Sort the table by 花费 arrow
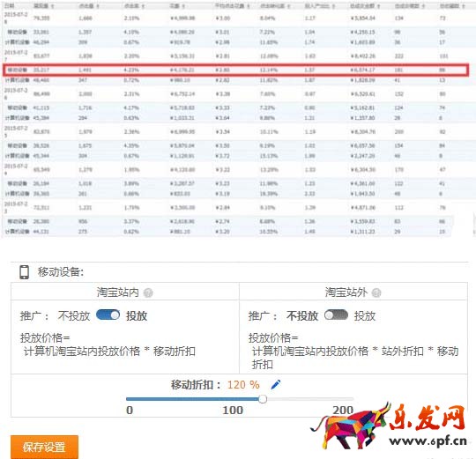 point(183,6)
